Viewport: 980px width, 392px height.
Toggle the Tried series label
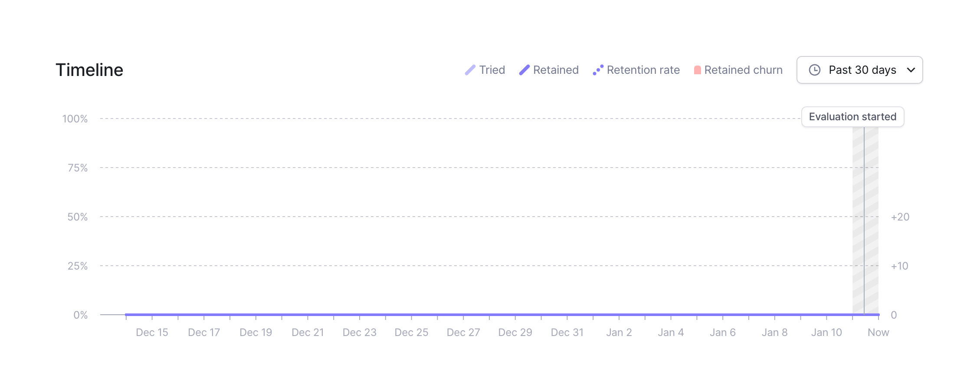point(492,70)
